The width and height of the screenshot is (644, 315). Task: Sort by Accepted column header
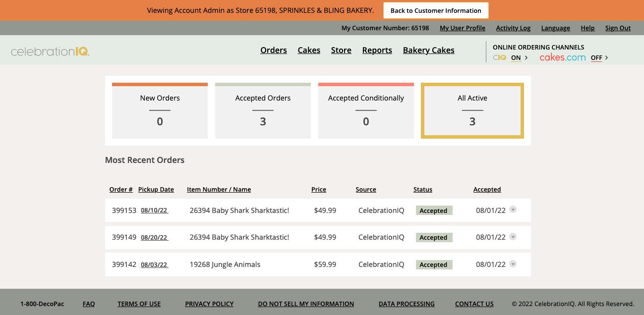click(487, 189)
